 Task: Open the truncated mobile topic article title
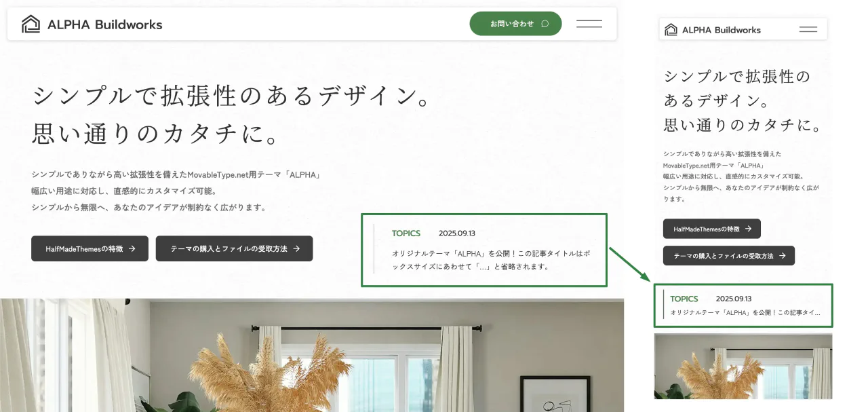(x=745, y=313)
